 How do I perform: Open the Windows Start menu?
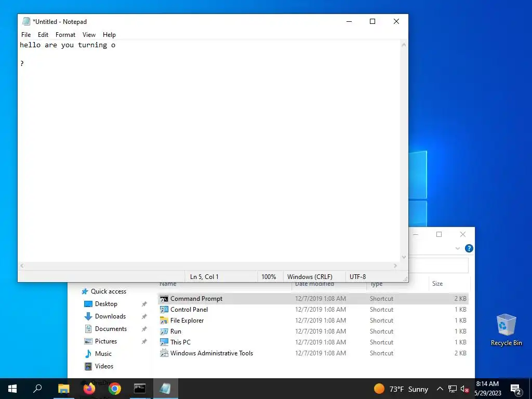(12, 389)
